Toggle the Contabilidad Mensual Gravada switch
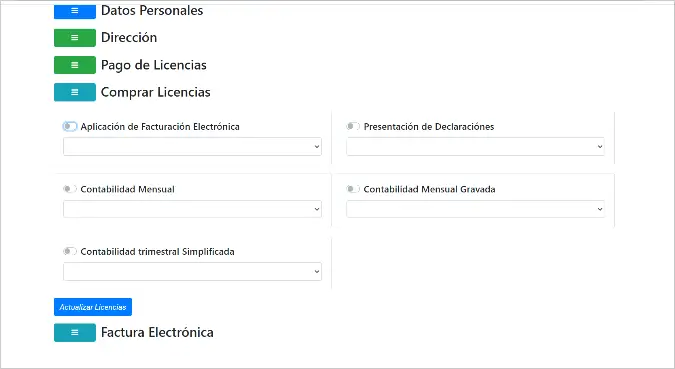The height and width of the screenshot is (369, 675). click(x=353, y=189)
